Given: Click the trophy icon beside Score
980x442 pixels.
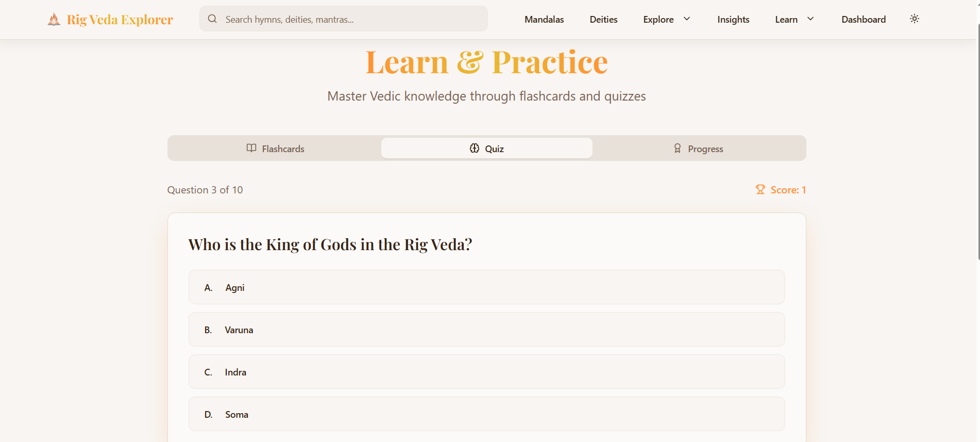Looking at the screenshot, I should pos(761,190).
